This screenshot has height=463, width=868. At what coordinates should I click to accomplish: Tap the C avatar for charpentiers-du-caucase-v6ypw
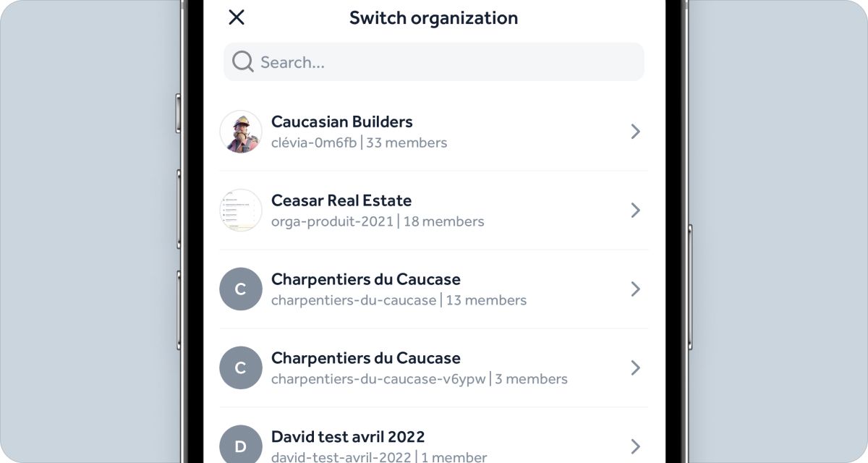(241, 368)
